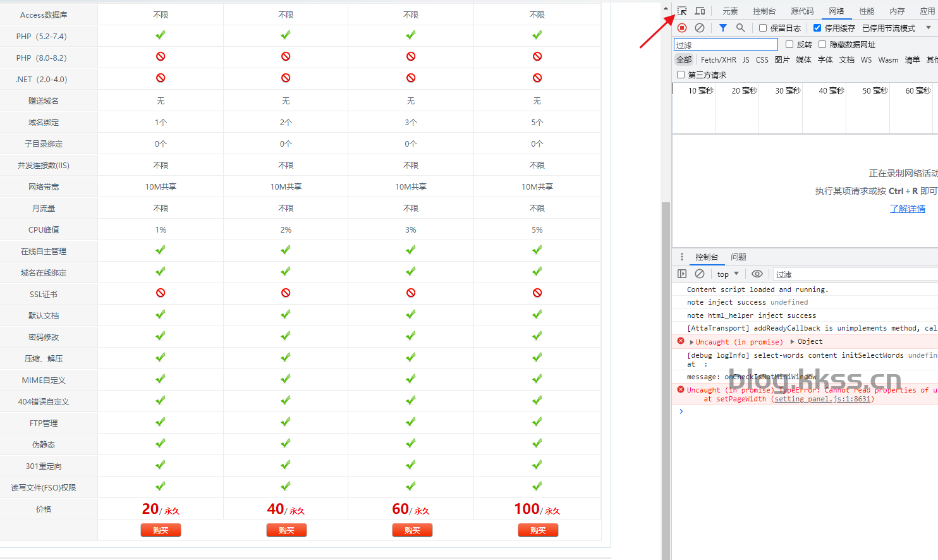This screenshot has width=938, height=560.
Task: Toggle the network filter funnel icon
Action: point(723,28)
